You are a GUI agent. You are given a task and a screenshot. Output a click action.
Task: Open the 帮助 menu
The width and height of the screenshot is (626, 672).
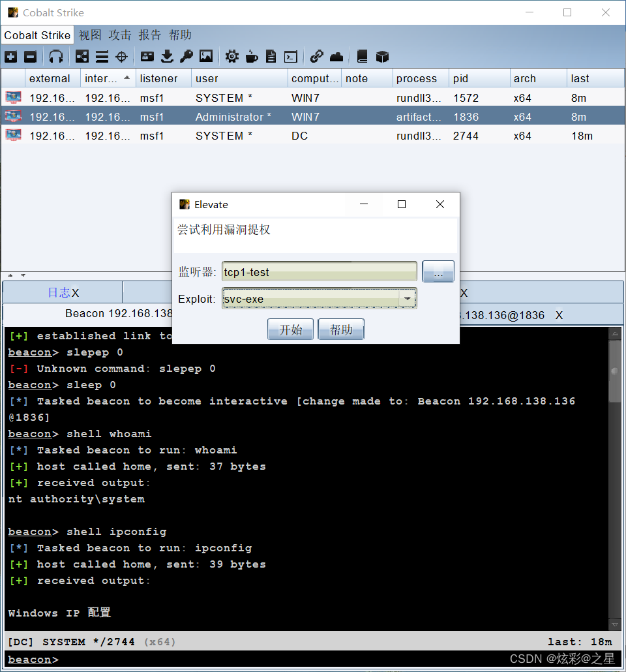[180, 35]
